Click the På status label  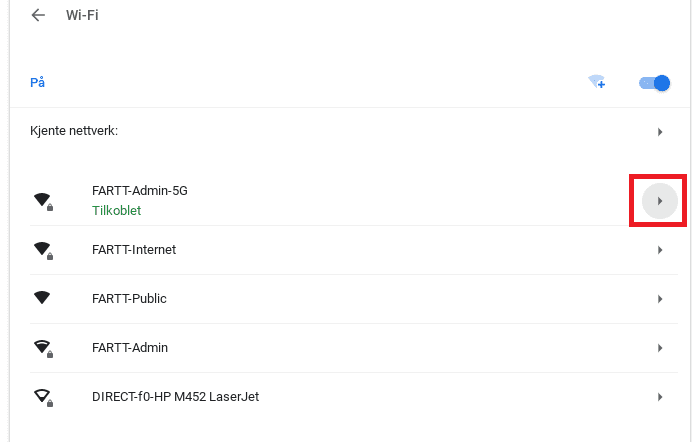coord(37,82)
